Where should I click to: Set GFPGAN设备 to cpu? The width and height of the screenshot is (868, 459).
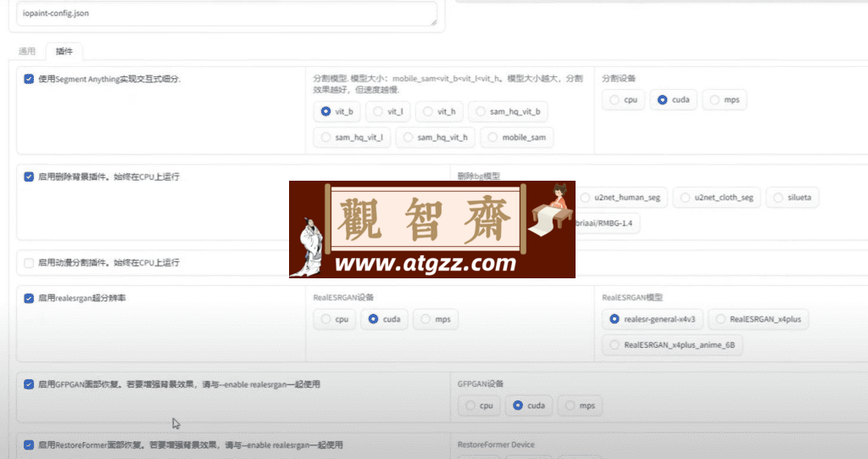coord(480,406)
